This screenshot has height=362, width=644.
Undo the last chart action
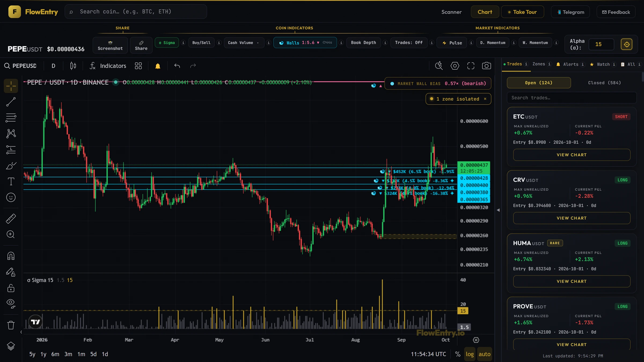[x=177, y=66]
